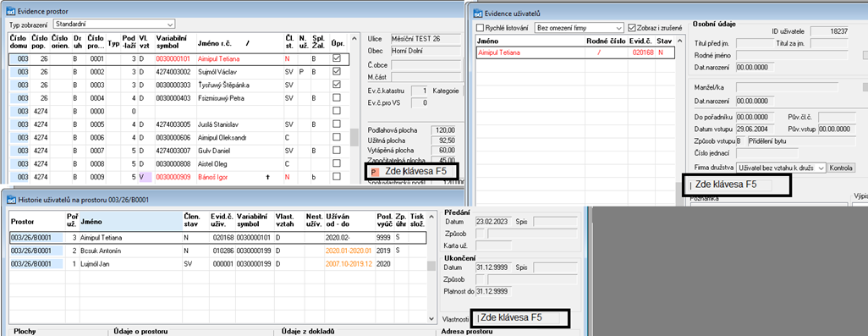Select Bánoš Igor row in Evidence prostor
This screenshot has height=336, width=868.
(179, 177)
